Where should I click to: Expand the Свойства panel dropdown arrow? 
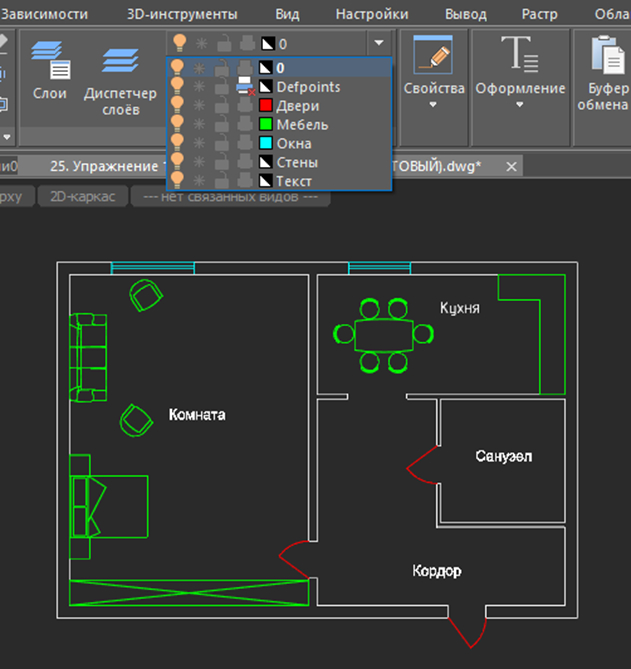(x=434, y=105)
